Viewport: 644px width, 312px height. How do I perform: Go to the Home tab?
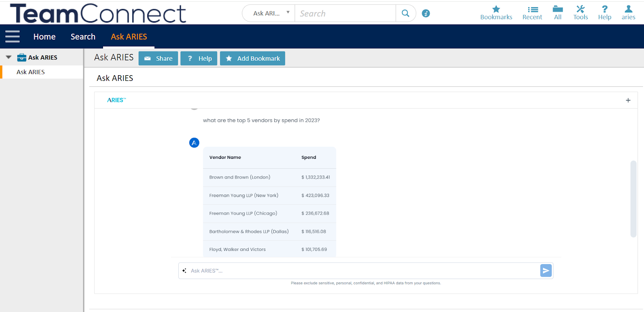pos(44,37)
